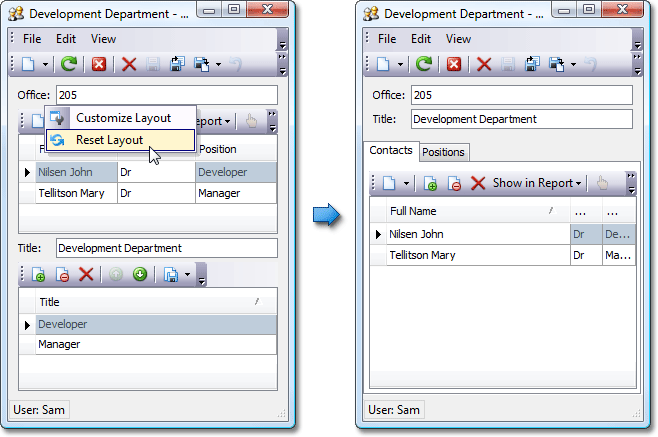Click Save and Close icon in left window toolbar
Viewport: 658px width, 437px height.
(177, 64)
